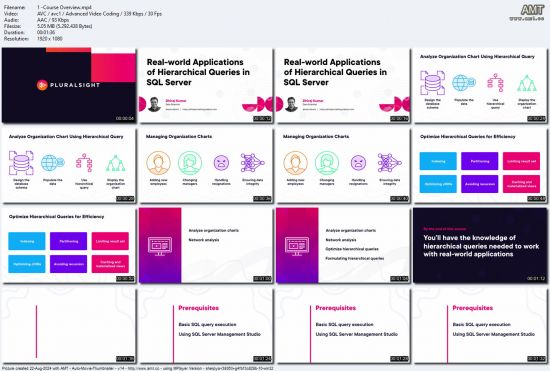Image resolution: width=550 pixels, height=371 pixels.
Task: Open the Pluralsight logo thumbnail
Action: (69, 85)
